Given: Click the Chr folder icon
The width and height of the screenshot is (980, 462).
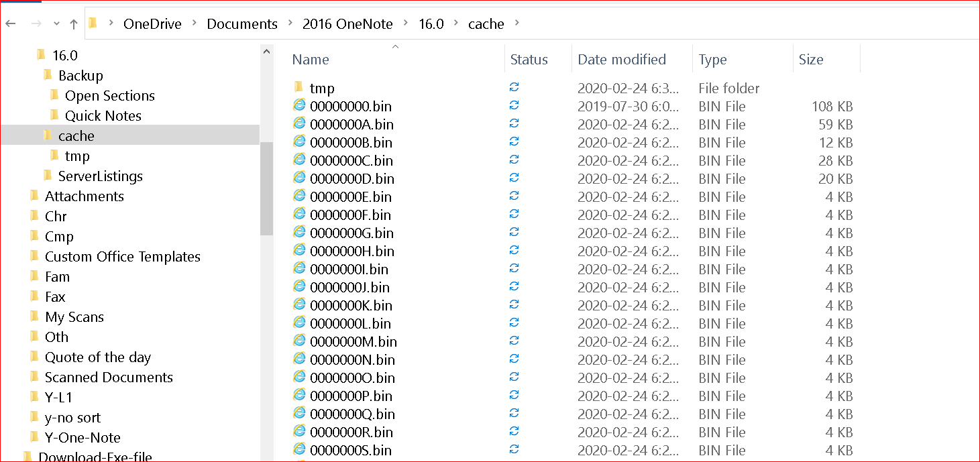Looking at the screenshot, I should click(35, 216).
